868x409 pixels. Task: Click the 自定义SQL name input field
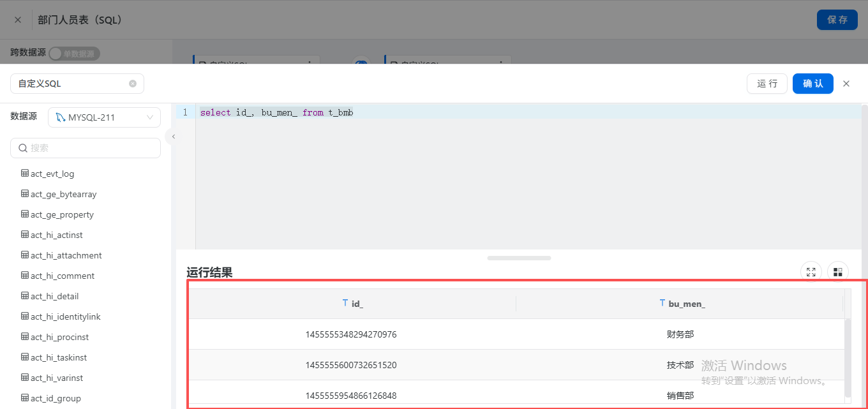[x=77, y=84]
